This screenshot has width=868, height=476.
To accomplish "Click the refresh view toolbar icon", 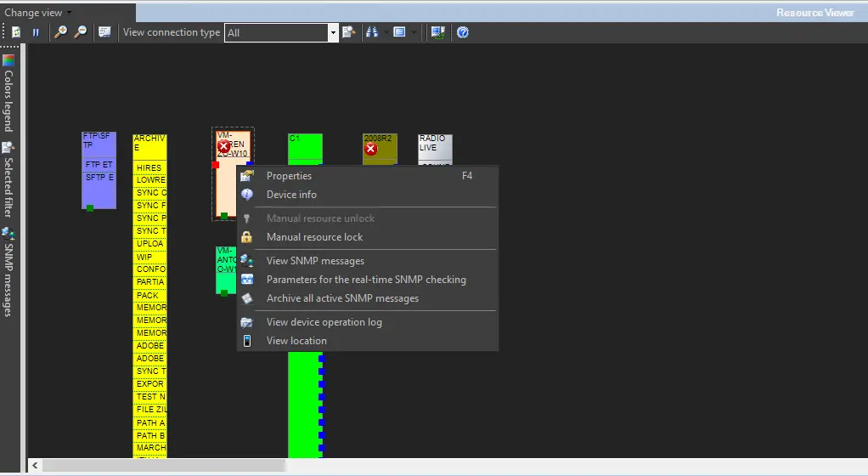I will tap(16, 32).
